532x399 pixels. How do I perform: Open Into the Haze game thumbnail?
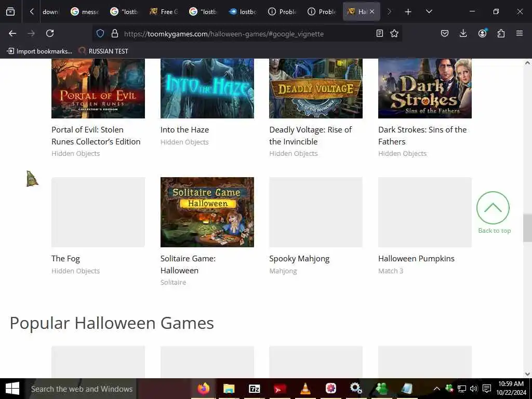207,88
